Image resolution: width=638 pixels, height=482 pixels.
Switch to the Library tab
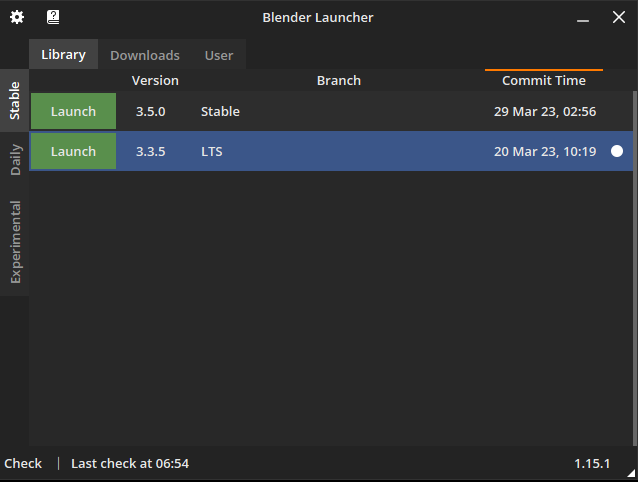[x=63, y=55]
